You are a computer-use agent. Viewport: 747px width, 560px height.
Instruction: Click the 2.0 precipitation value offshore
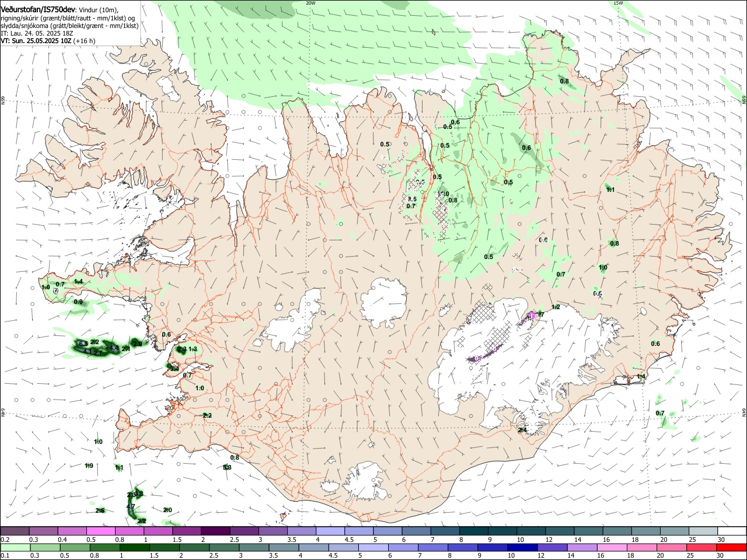[x=167, y=510]
